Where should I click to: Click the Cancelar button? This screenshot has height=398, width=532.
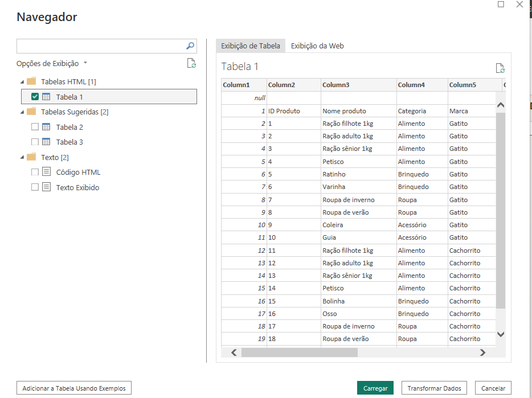[493, 388]
